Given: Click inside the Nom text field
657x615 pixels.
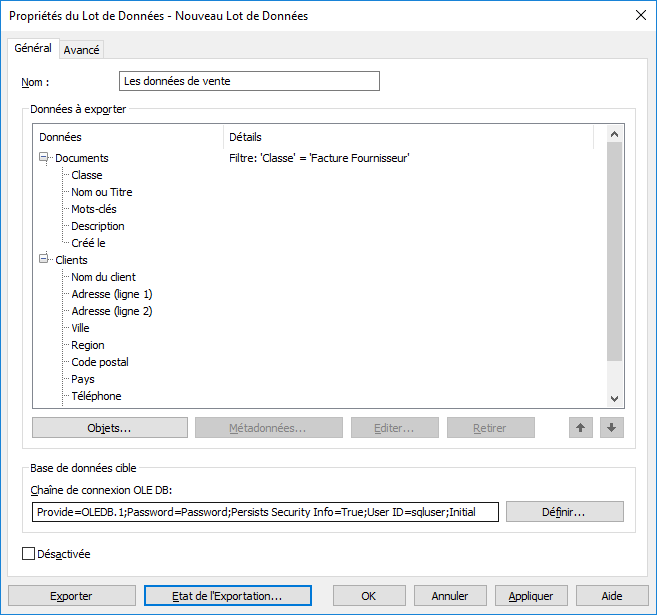Looking at the screenshot, I should tap(249, 81).
